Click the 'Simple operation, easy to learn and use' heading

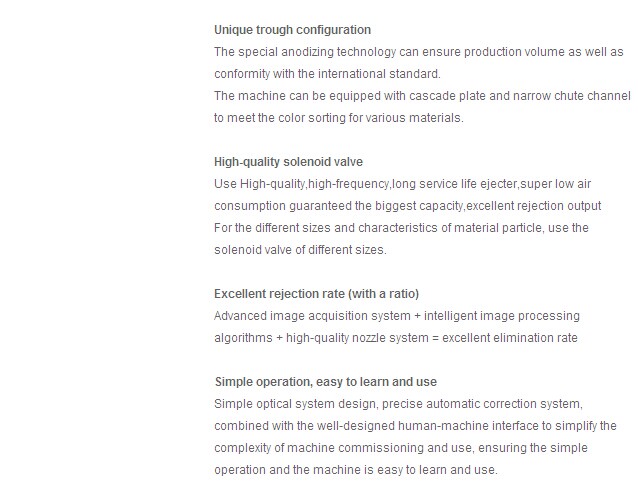tap(326, 382)
